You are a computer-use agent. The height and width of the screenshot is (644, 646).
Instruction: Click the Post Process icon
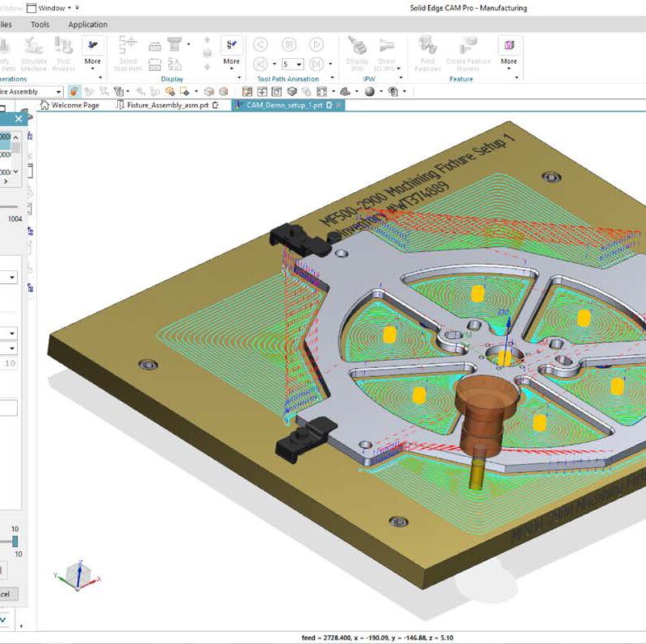point(64,46)
